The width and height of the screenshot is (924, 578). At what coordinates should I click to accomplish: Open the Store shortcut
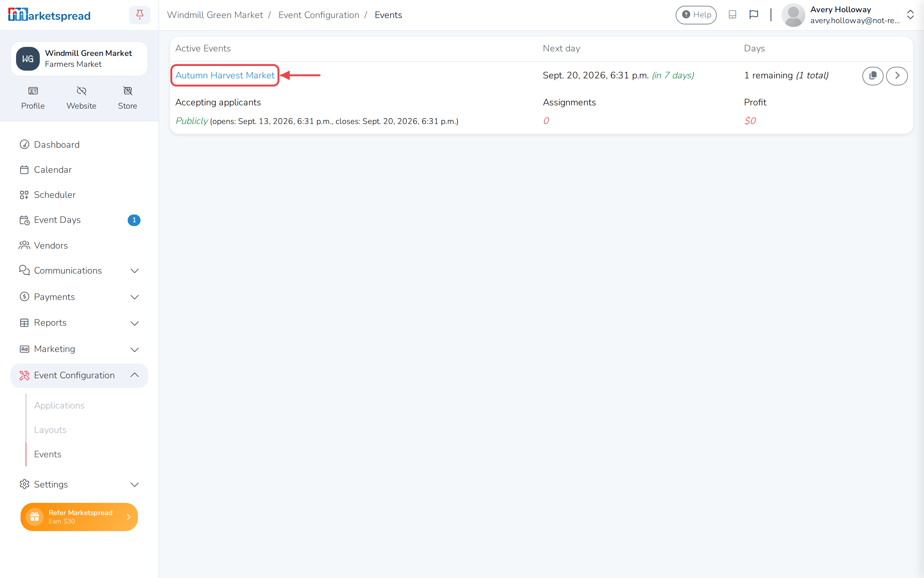point(127,98)
